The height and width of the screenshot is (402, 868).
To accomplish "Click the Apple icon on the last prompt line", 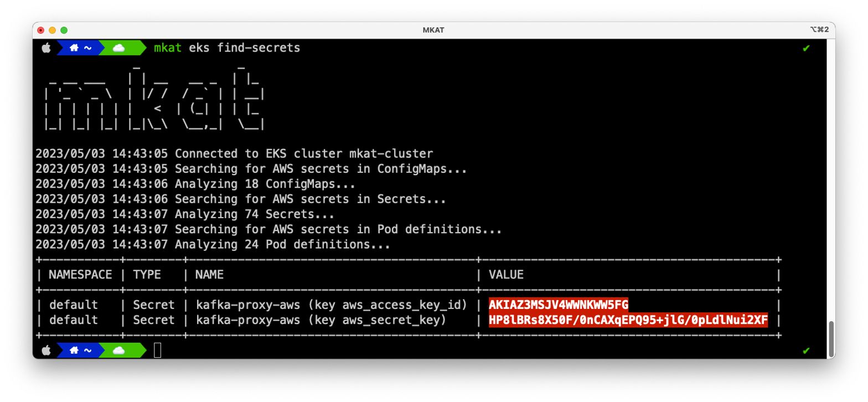I will coord(47,350).
